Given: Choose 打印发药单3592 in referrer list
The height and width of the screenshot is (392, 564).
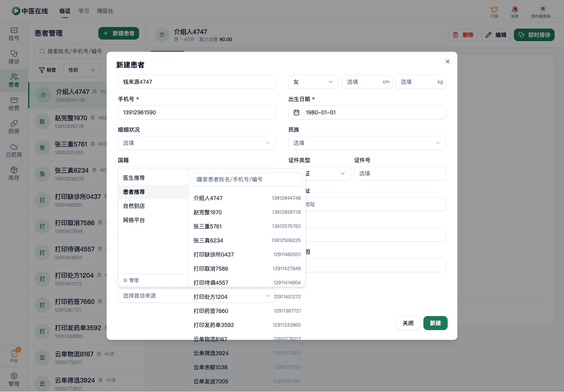Looking at the screenshot, I should coord(247,325).
